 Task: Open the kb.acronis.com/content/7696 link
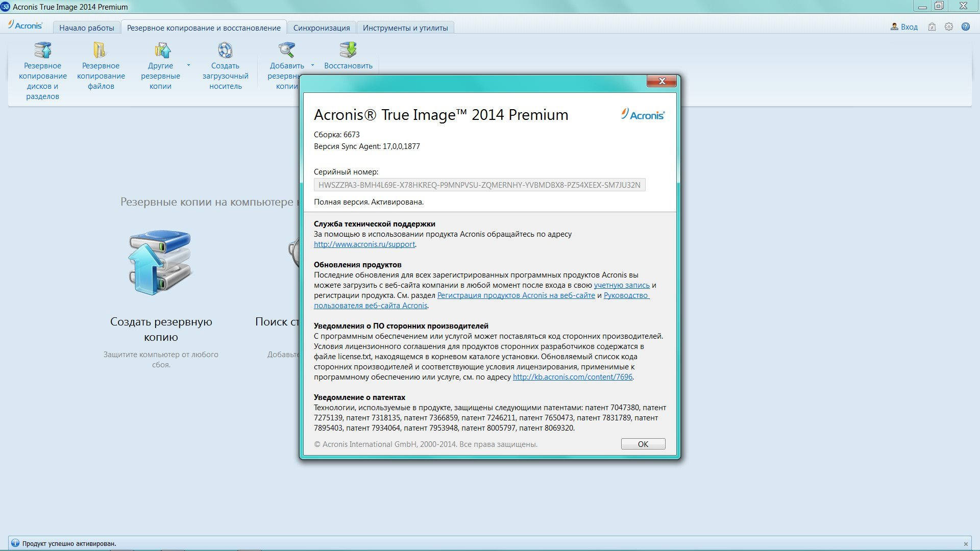(x=573, y=377)
